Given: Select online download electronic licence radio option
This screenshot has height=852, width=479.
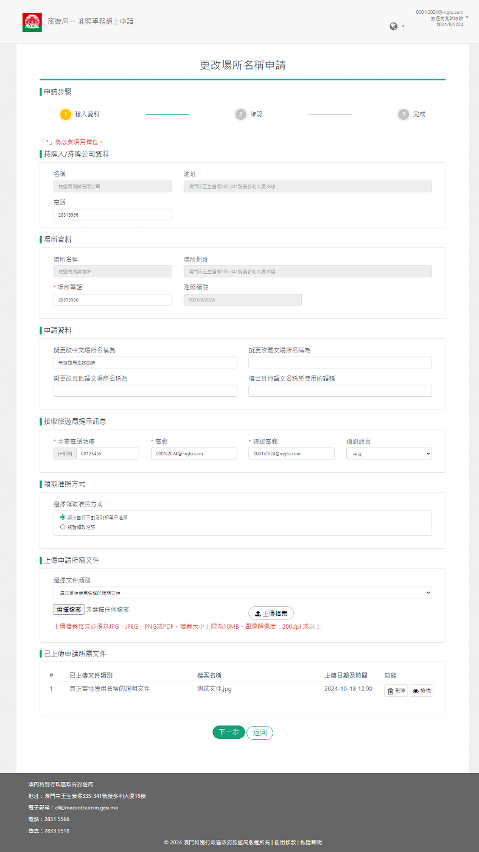Looking at the screenshot, I should click(x=62, y=518).
